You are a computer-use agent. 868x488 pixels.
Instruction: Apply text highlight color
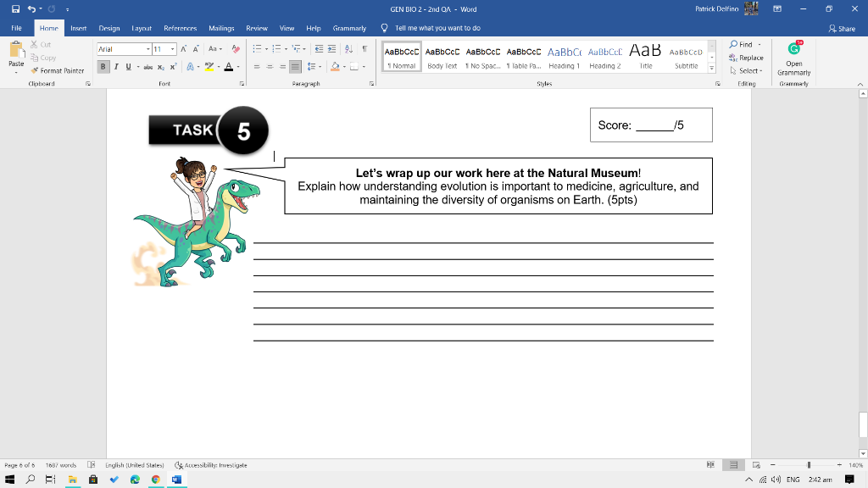(209, 67)
